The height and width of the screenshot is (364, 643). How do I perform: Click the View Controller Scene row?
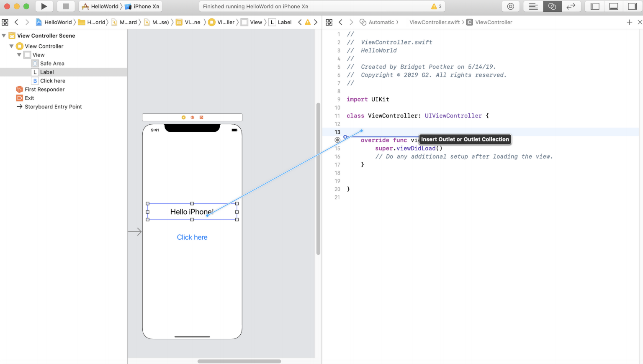point(64,36)
